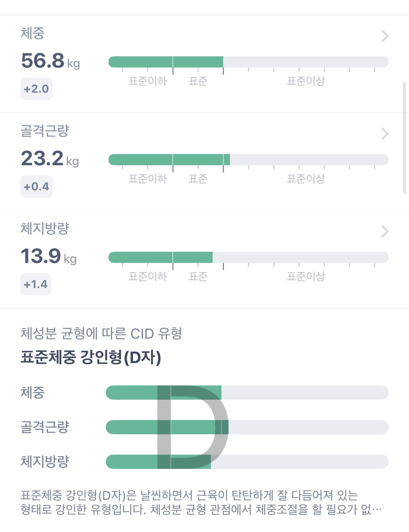This screenshot has height=532, width=409.
Task: Click the CID chart 체중 bar
Action: point(247,393)
